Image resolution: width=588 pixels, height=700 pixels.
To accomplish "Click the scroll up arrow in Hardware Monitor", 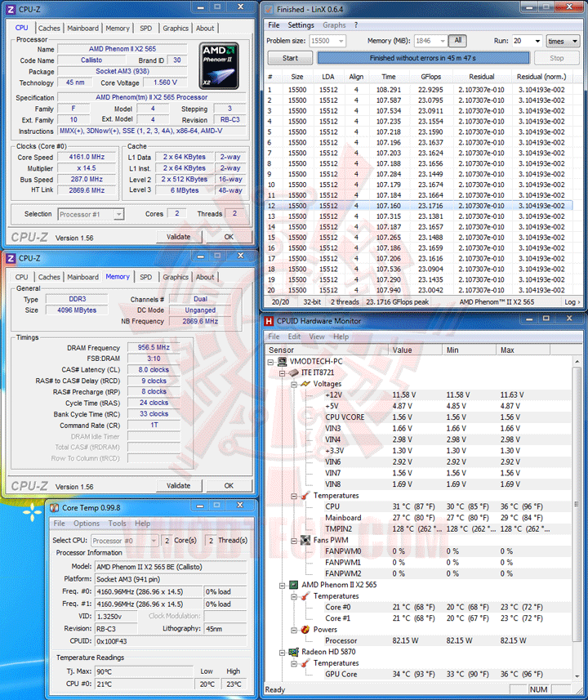I will [x=577, y=361].
